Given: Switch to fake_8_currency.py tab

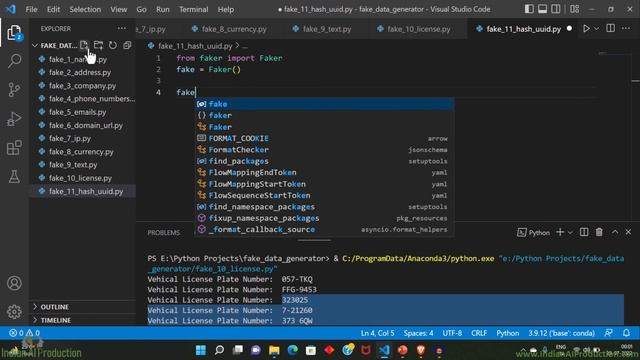Looking at the screenshot, I should click(229, 29).
